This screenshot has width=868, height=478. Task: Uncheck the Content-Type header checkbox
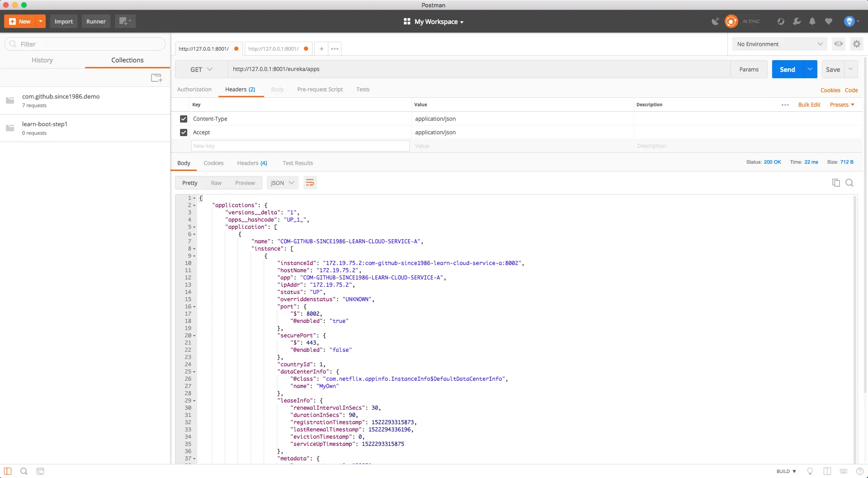(184, 119)
